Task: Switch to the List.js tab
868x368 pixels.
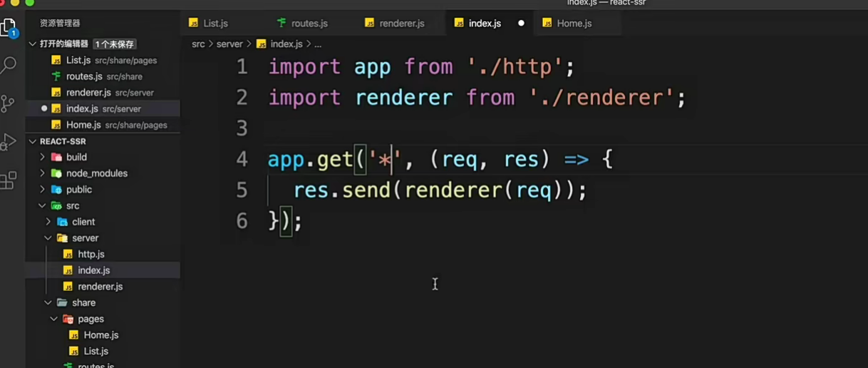Action: tap(215, 24)
